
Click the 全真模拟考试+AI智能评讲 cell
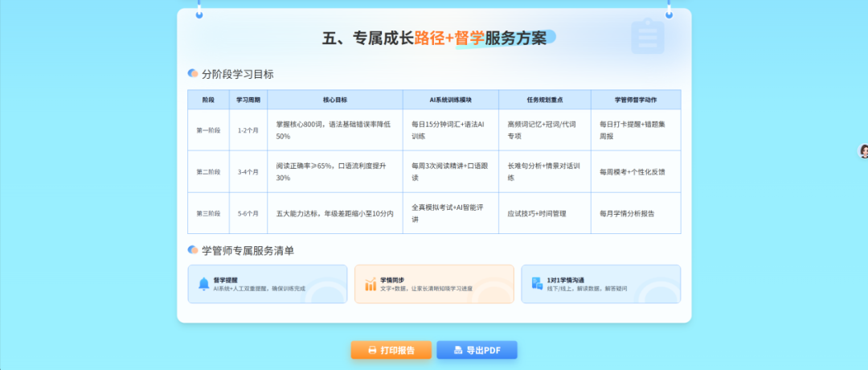coord(449,213)
